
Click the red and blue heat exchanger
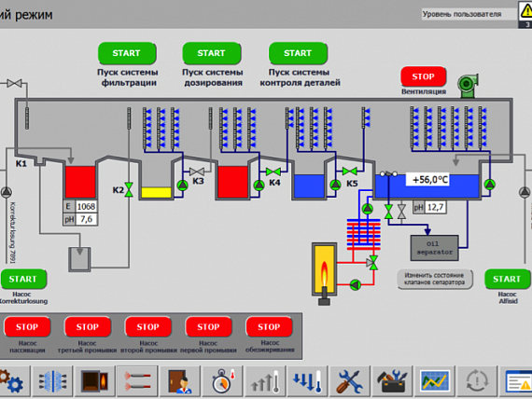[x=364, y=234]
